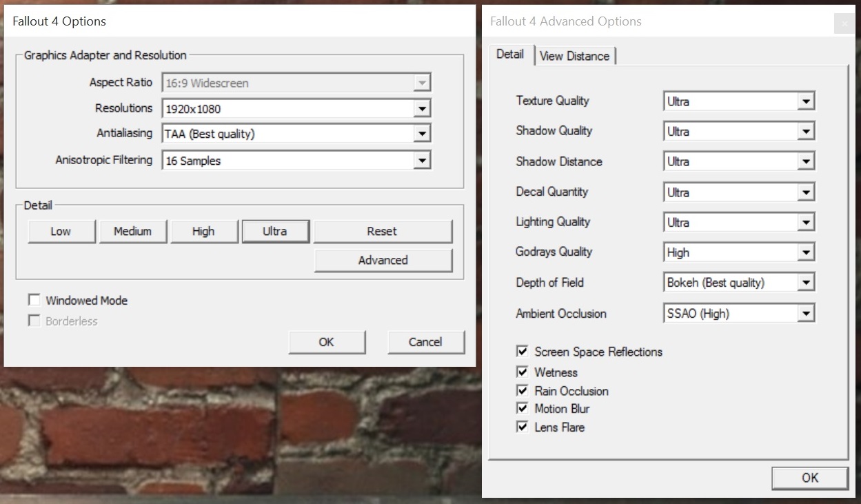Click the 'Depth of Field' label
861x504 pixels.
(550, 282)
